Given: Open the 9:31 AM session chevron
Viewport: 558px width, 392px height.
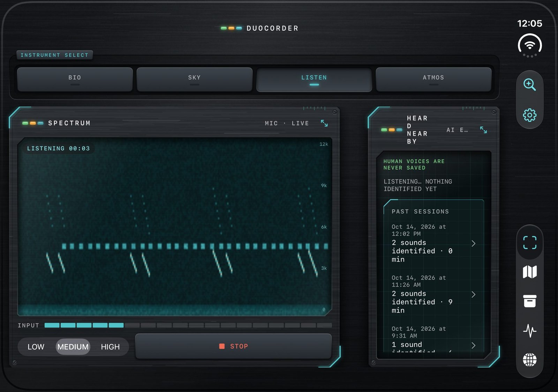Looking at the screenshot, I should [473, 345].
